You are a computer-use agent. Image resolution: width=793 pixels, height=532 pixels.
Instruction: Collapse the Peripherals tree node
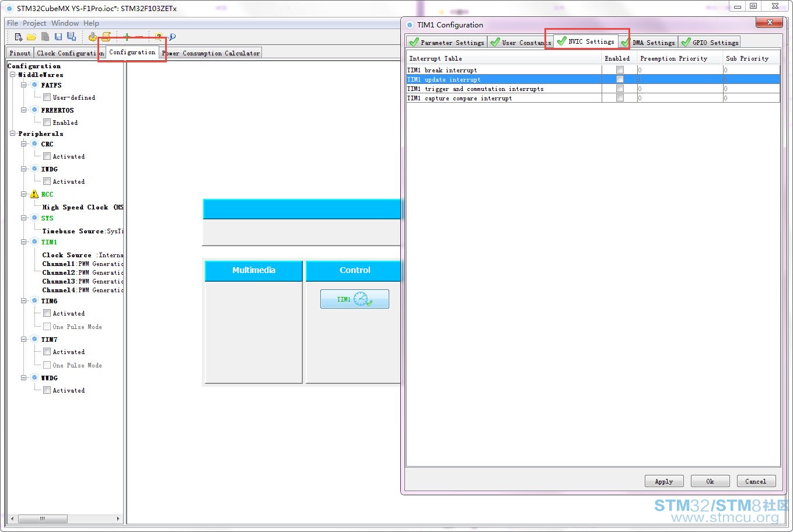pos(12,134)
